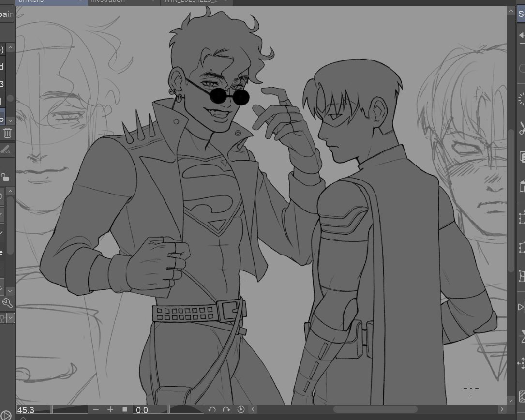Image resolution: width=525 pixels, height=420 pixels.
Task: Click the up arrow below the lock icon
Action: point(10,192)
